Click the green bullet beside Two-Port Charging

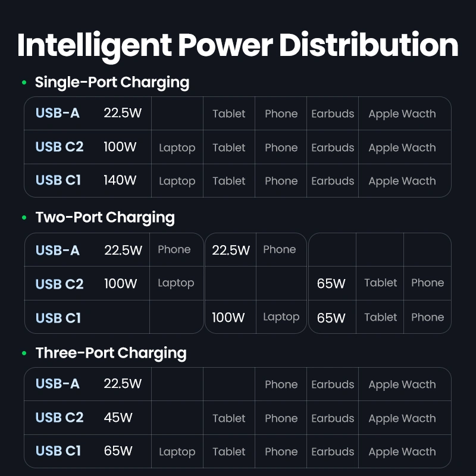[x=24, y=218]
